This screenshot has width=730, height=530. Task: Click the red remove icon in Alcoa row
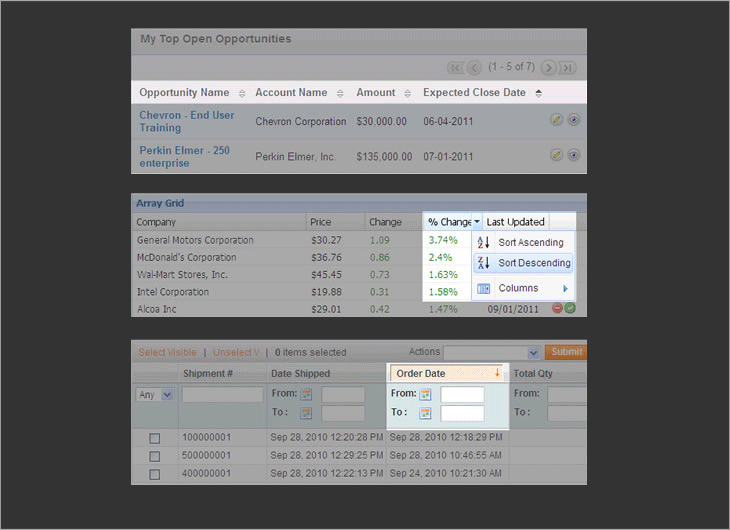(557, 309)
